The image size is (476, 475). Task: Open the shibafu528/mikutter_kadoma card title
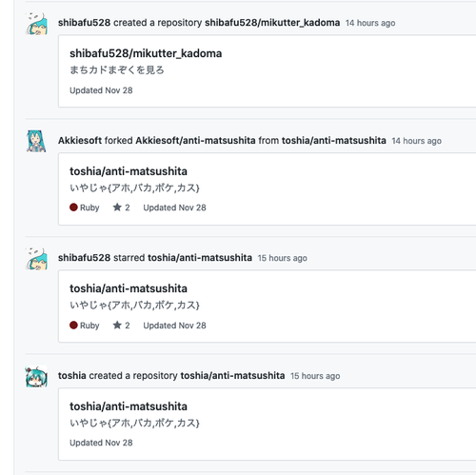(x=146, y=53)
